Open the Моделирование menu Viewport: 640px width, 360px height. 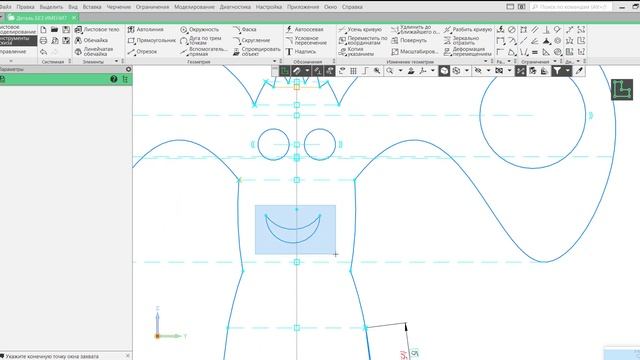point(194,7)
